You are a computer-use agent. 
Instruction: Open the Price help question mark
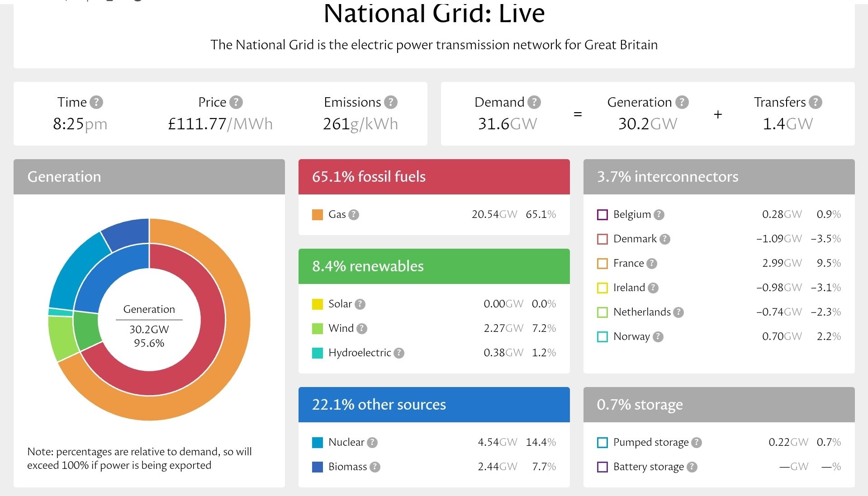pyautogui.click(x=236, y=102)
